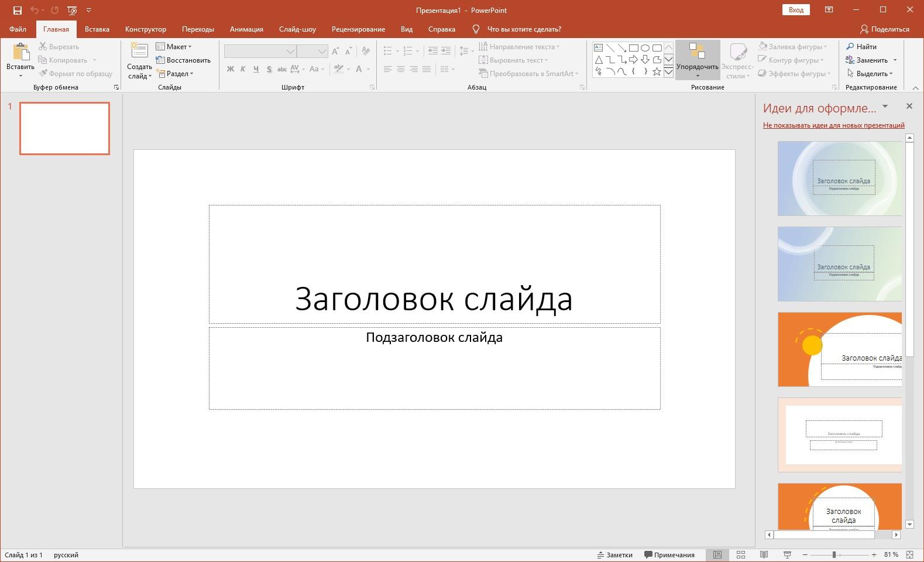The image size is (924, 562).
Task: Click the Create slide (Создать слайд) icon
Action: tap(139, 52)
